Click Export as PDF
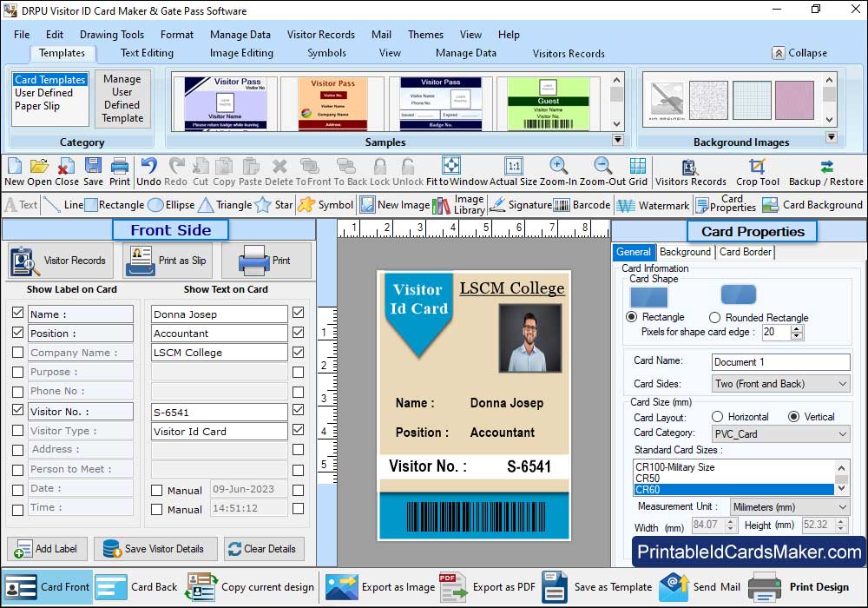This screenshot has width=868, height=608. pyautogui.click(x=487, y=587)
